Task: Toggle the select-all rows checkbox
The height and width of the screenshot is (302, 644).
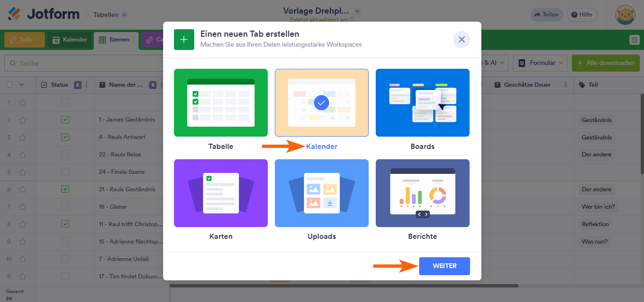Action: 9,85
